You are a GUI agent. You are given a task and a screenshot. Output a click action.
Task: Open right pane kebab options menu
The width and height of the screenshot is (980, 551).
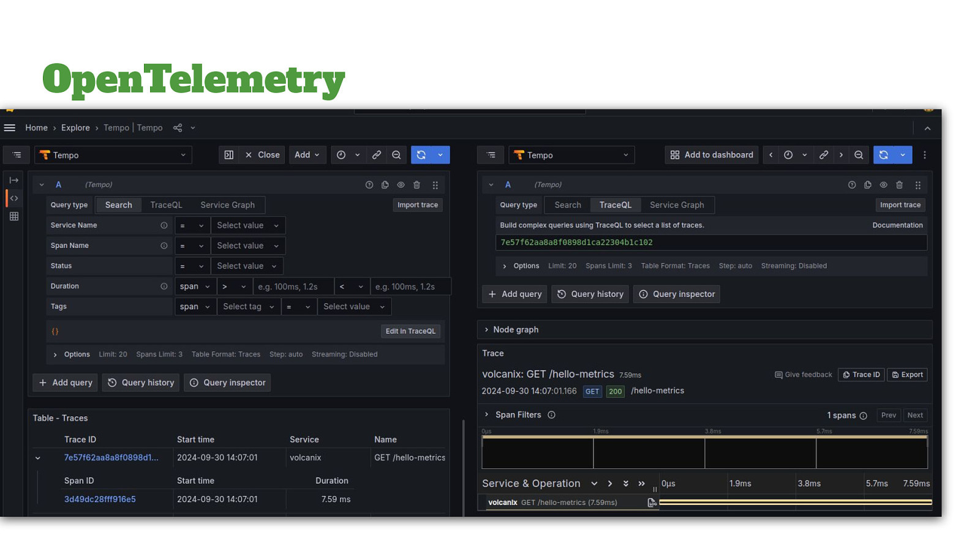click(925, 155)
